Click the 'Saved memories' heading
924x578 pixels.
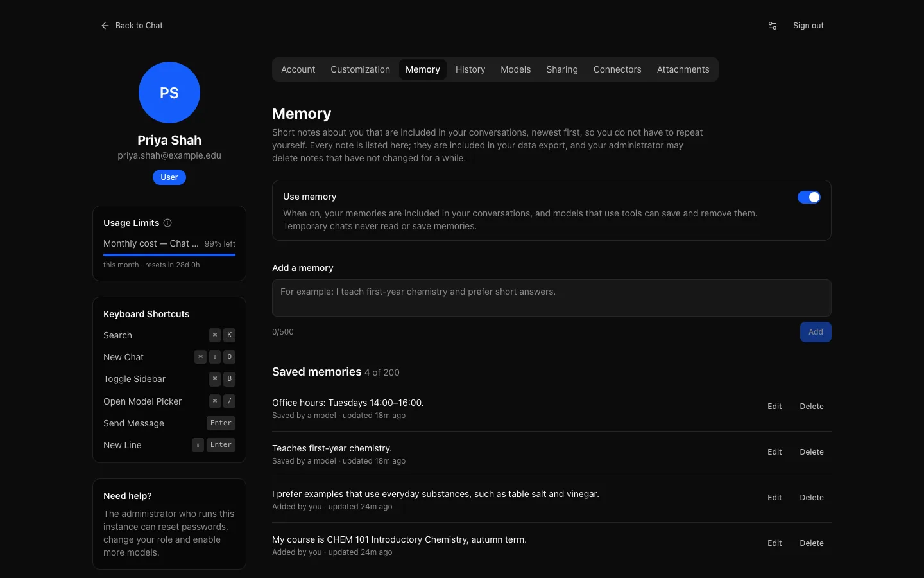point(317,372)
